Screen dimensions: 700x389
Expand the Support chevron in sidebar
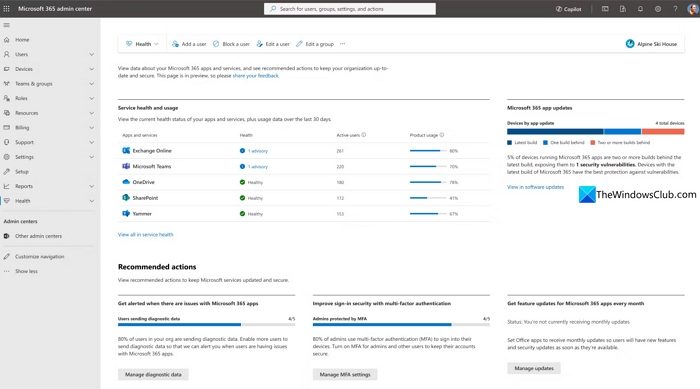pos(92,142)
